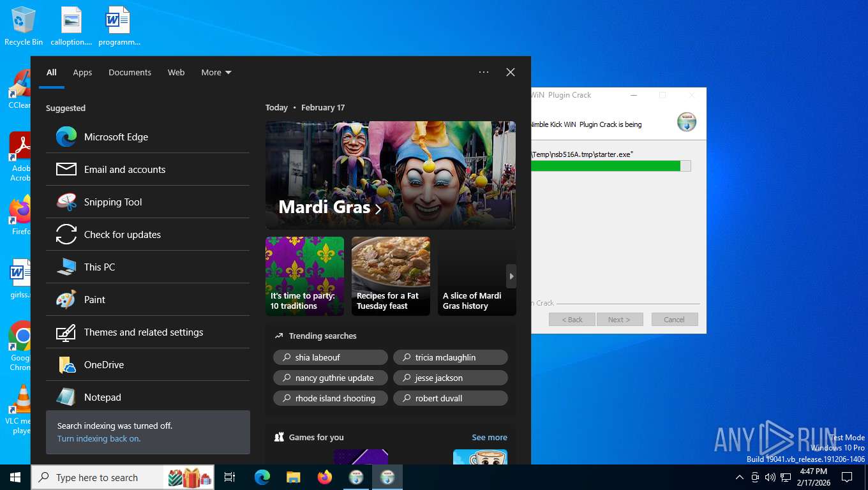The height and width of the screenshot is (490, 868).
Task: Open network status in system tray
Action: (786, 477)
